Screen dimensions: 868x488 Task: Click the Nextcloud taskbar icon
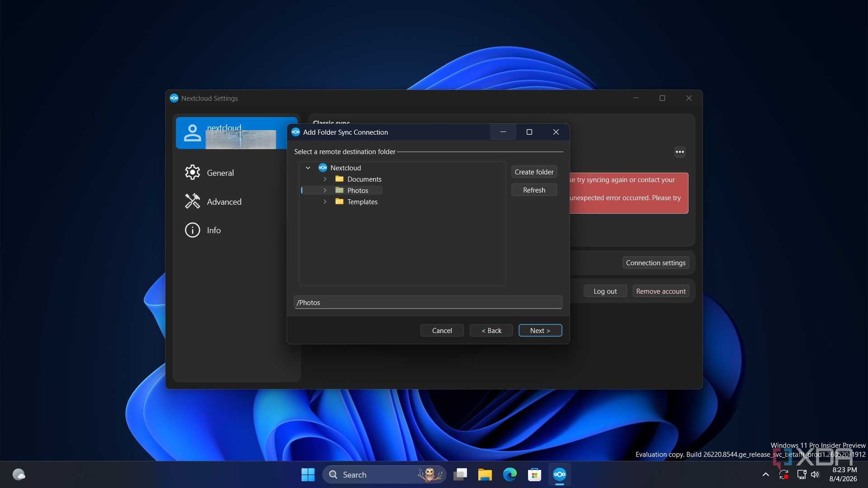560,474
